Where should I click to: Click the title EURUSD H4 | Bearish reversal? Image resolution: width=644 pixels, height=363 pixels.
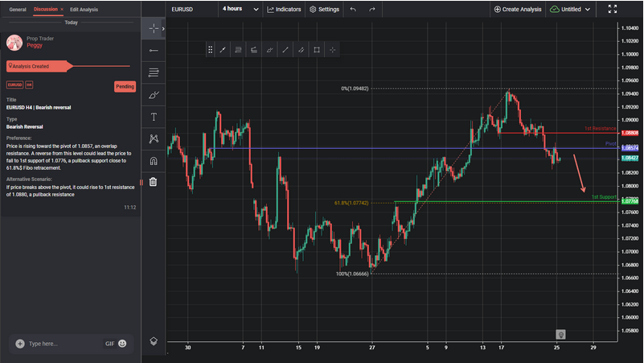point(39,107)
